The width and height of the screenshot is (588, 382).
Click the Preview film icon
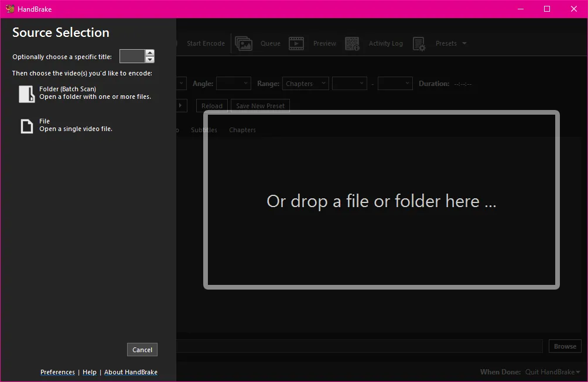(296, 43)
